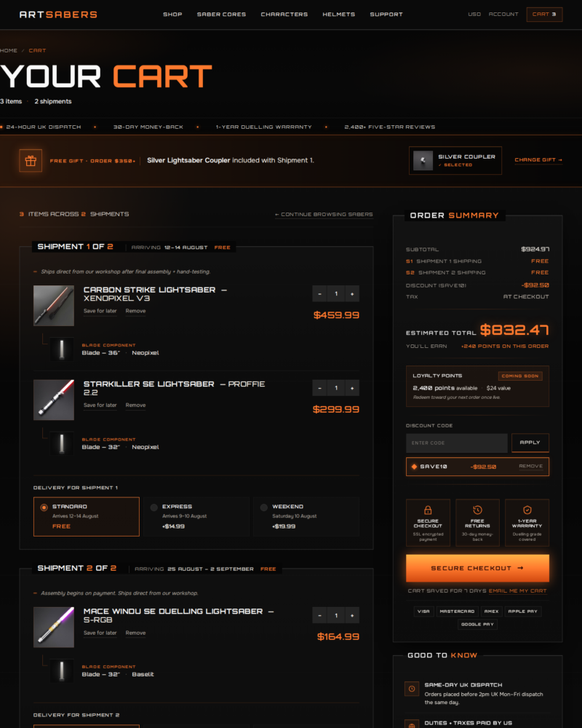Screen dimensions: 582x728
Task: Click the Mace Windu SE Duelling Lightsaber title
Action: coord(178,616)
